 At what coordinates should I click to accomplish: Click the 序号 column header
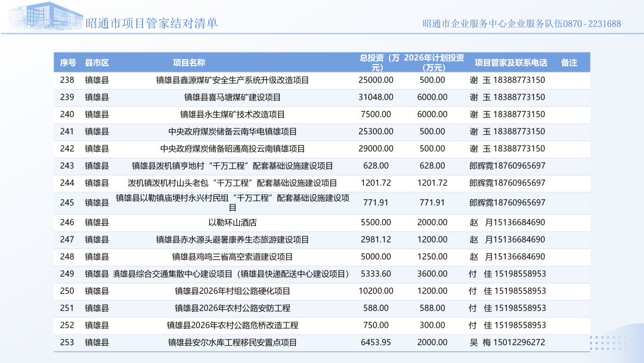(68, 63)
